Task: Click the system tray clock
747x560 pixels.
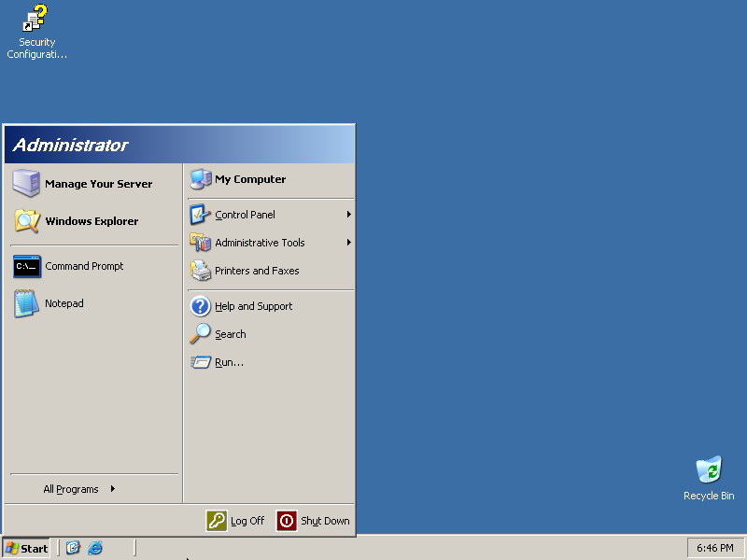Action: click(714, 548)
